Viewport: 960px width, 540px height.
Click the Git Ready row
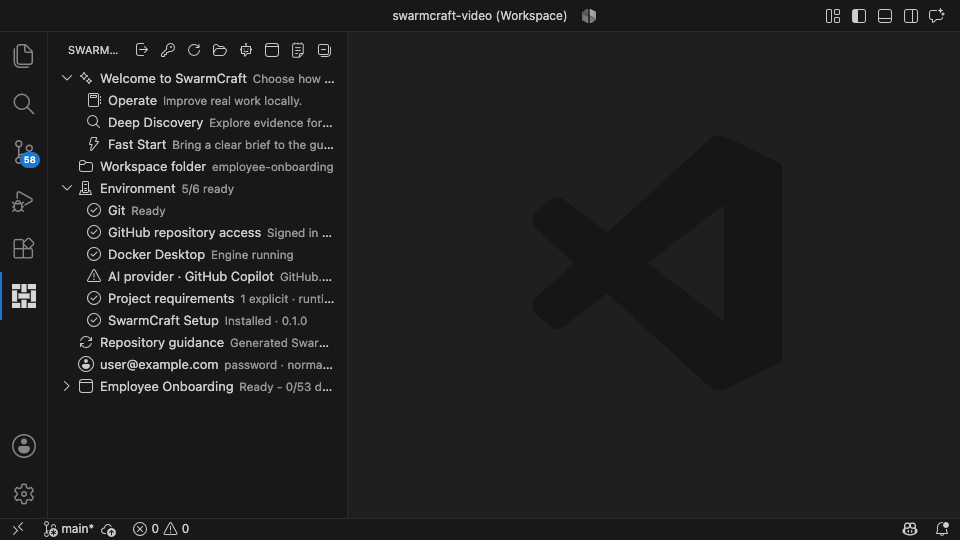coord(197,211)
